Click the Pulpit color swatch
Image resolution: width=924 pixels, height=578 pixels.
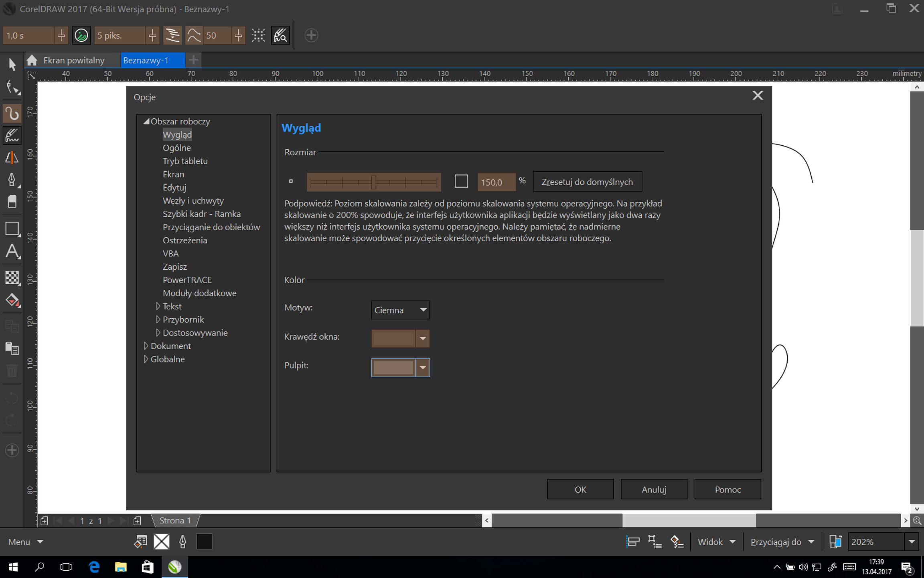click(393, 367)
